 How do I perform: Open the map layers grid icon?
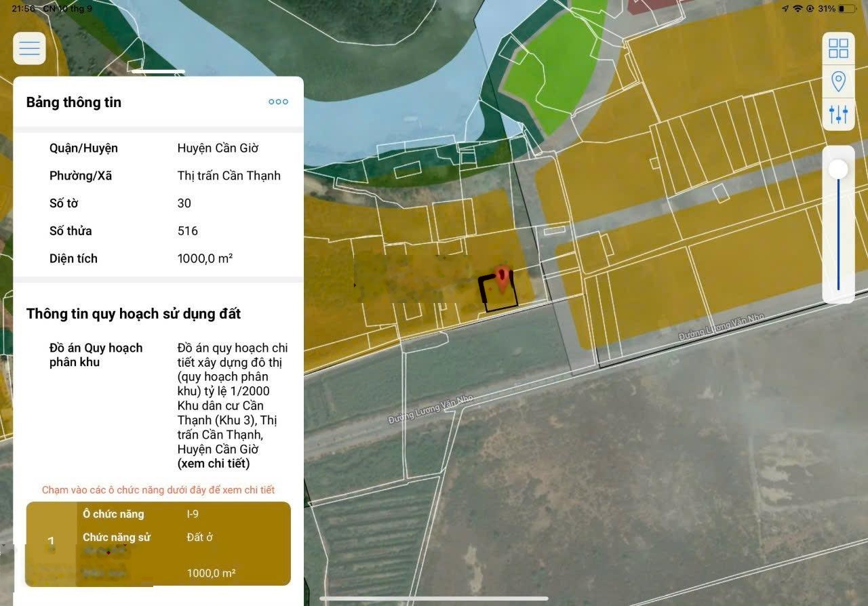pyautogui.click(x=838, y=49)
